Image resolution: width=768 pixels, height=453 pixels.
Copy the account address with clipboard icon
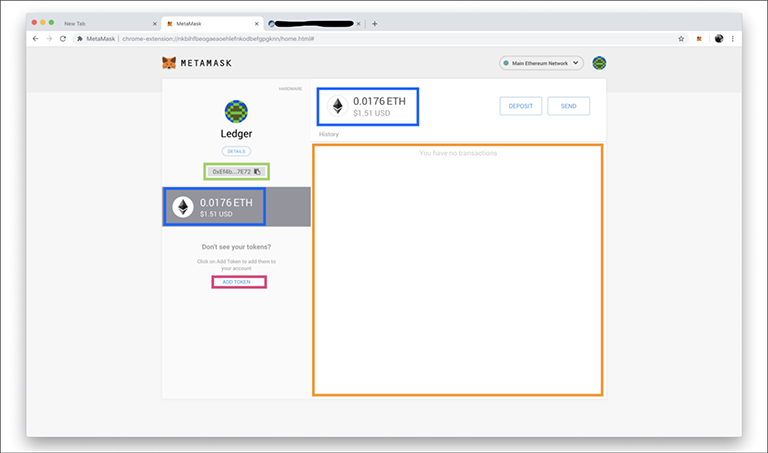point(257,171)
